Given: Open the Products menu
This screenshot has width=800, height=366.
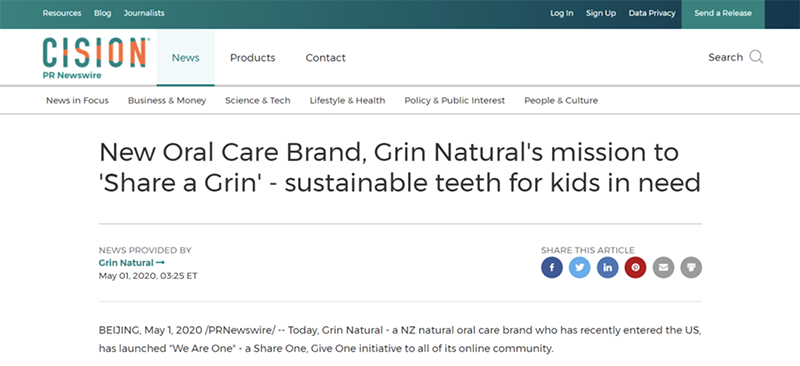Looking at the screenshot, I should [x=253, y=58].
